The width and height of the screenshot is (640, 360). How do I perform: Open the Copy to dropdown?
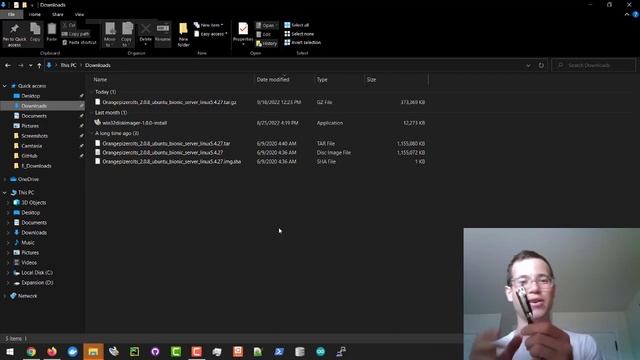127,35
